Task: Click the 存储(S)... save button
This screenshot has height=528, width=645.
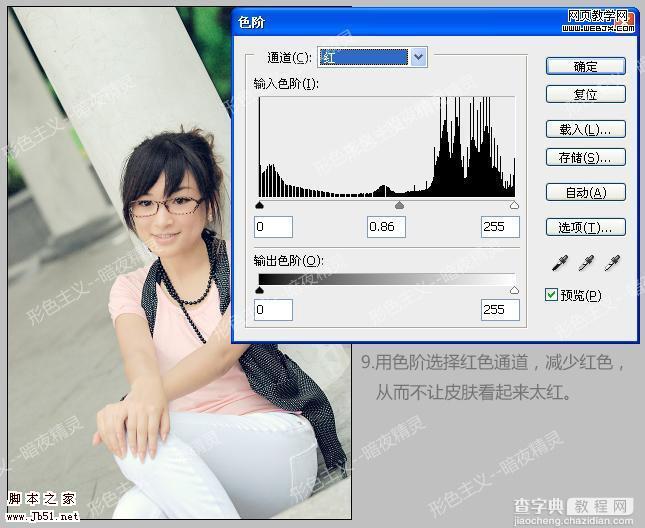Action: [x=586, y=157]
